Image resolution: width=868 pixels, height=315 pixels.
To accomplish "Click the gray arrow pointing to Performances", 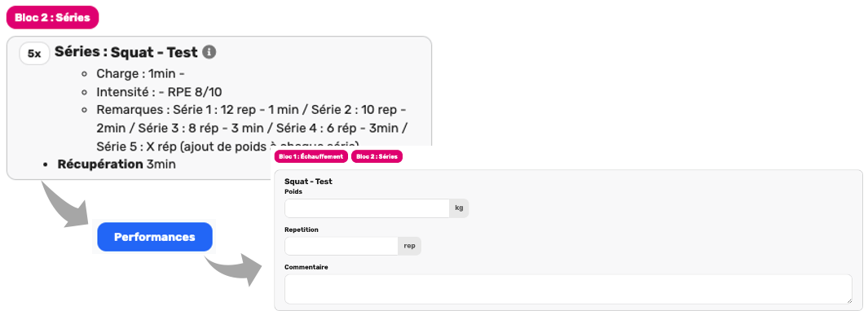I will [64, 203].
